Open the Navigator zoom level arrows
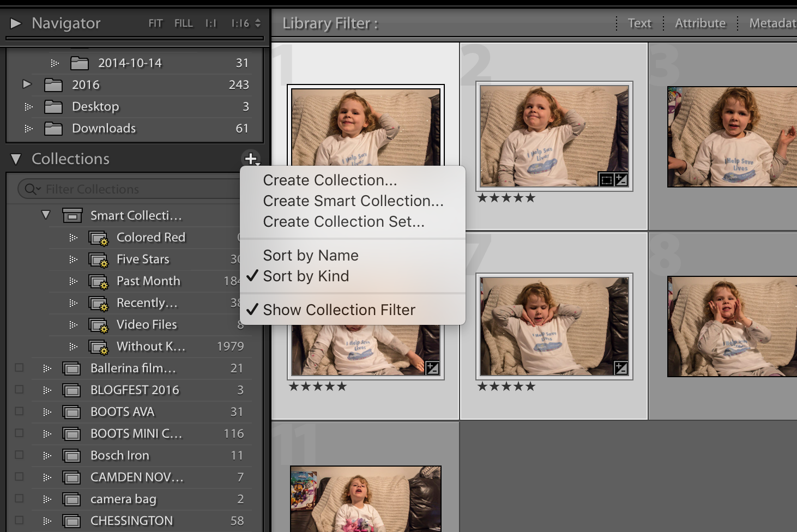The width and height of the screenshot is (797, 532). click(258, 23)
